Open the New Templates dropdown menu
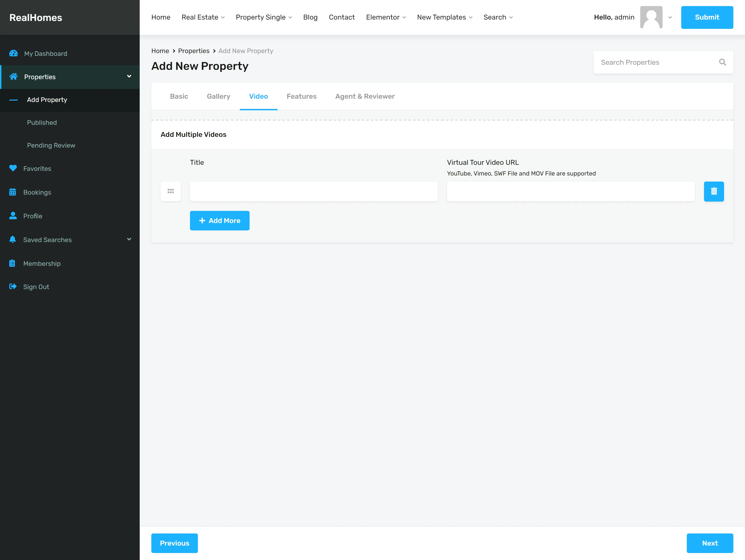The width and height of the screenshot is (745, 560). (445, 17)
